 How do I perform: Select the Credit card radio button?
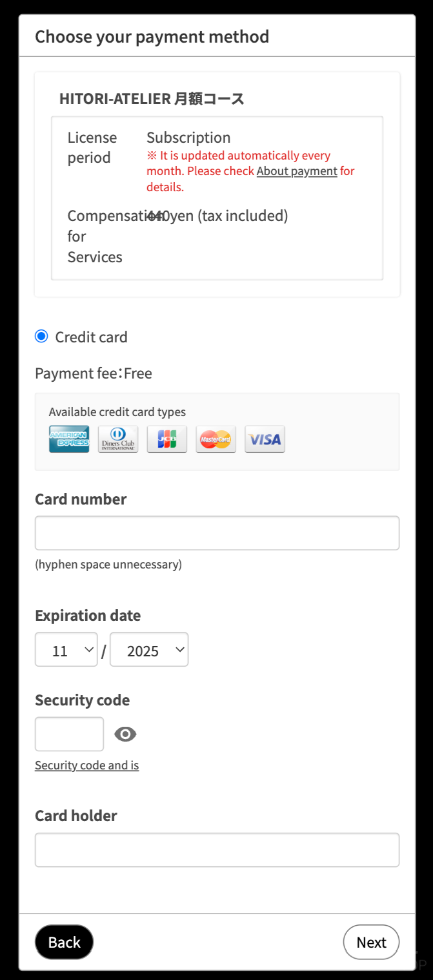(41, 337)
